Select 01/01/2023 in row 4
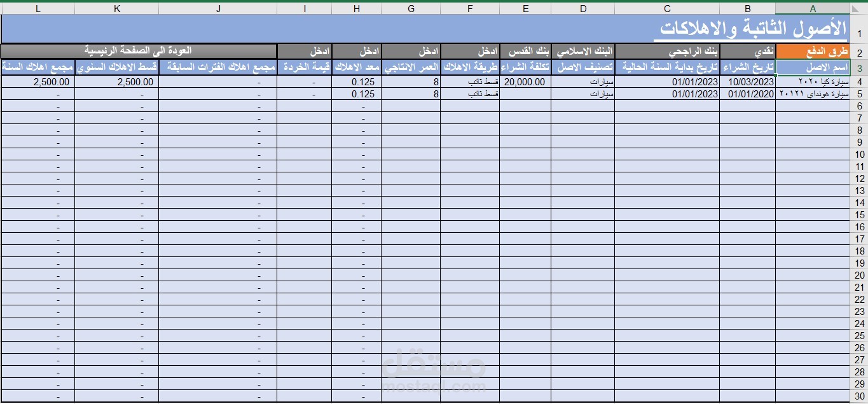Viewport: 868px width, 404px height. click(667, 81)
